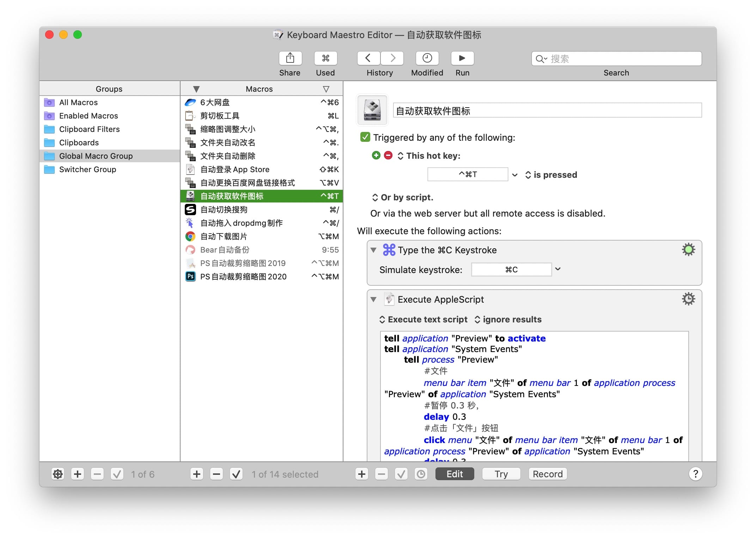
Task: Open the Or by script popup
Action: point(403,198)
